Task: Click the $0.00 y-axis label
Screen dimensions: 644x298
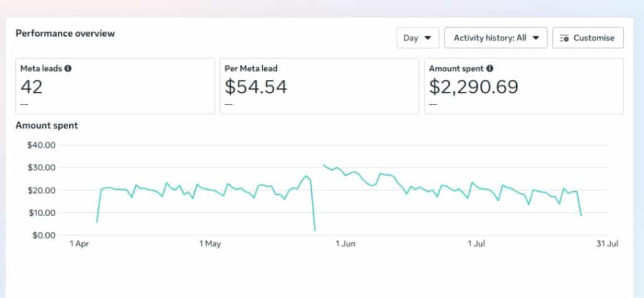Action: pos(44,235)
